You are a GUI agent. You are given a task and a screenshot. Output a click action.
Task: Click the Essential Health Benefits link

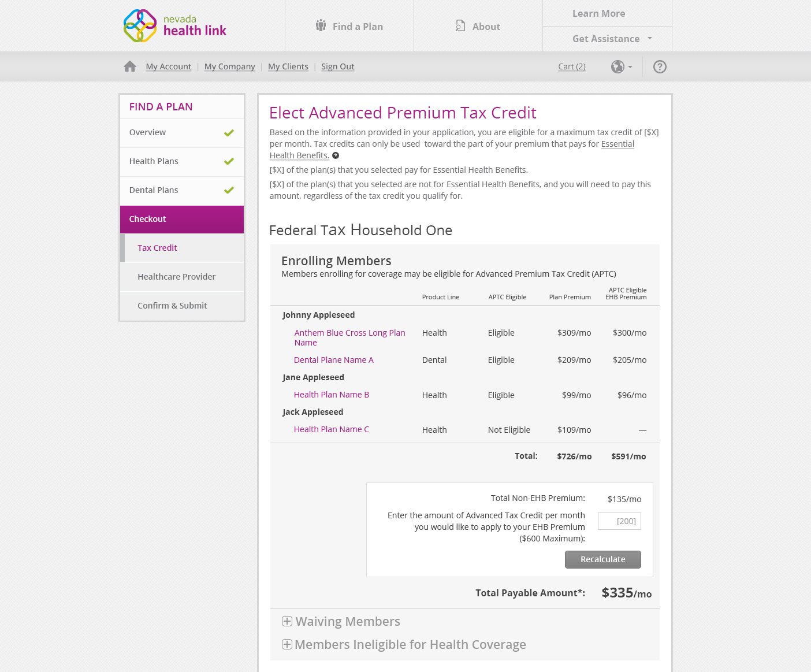pos(617,144)
